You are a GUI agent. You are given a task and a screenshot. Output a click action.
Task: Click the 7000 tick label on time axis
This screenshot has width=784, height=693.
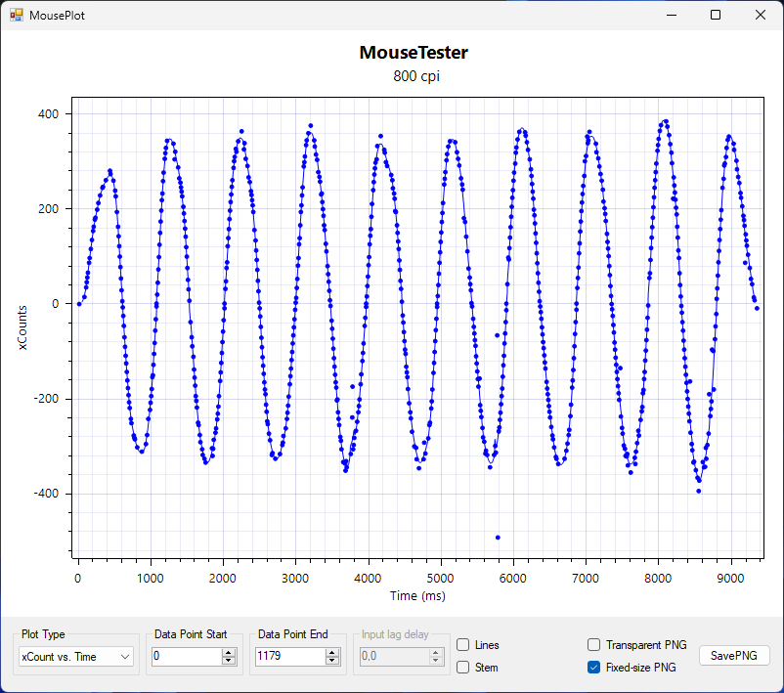pos(585,579)
